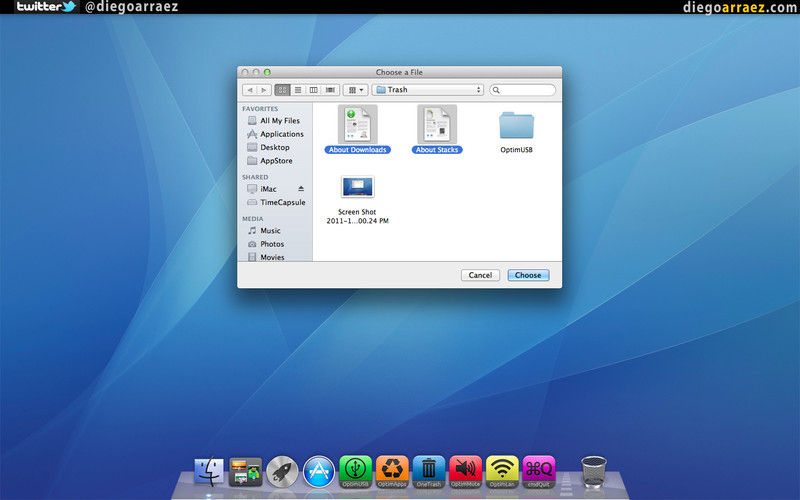Click the TimeCapsule drive icon
Image resolution: width=800 pixels, height=500 pixels.
tap(252, 202)
